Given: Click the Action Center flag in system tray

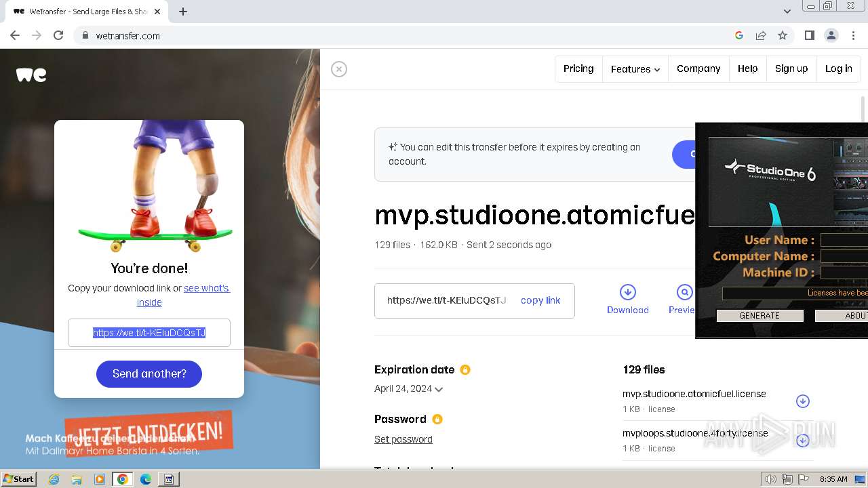Looking at the screenshot, I should pyautogui.click(x=804, y=479).
